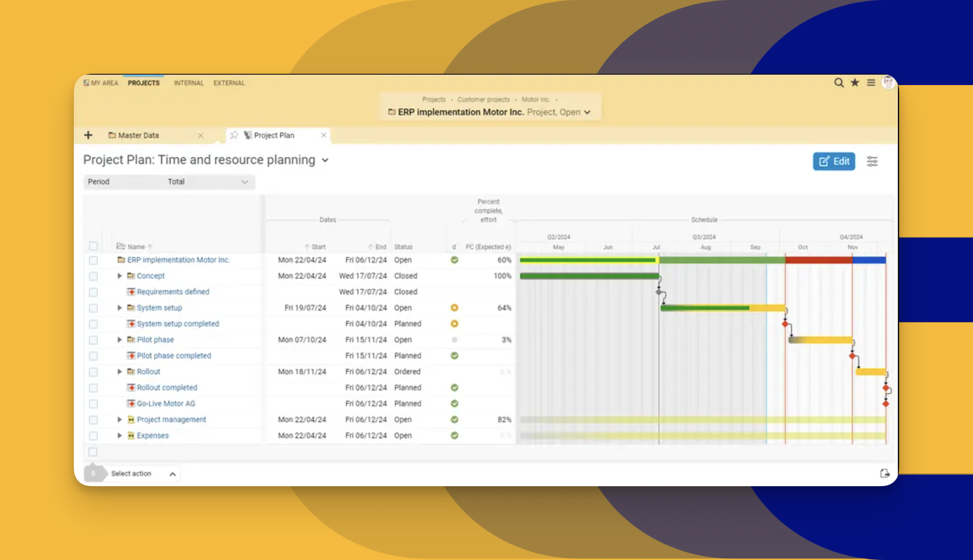Check the Go-Live Motor AG row checkbox
This screenshot has width=973, height=560.
coord(93,404)
